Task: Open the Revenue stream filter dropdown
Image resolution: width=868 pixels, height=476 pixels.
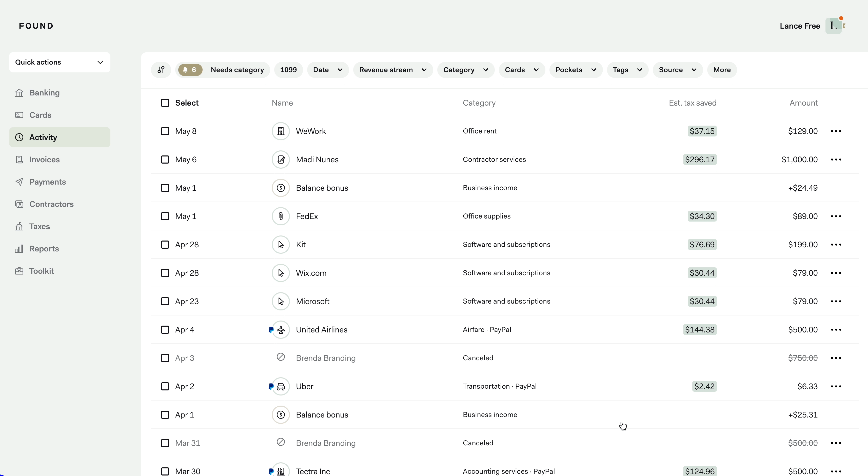Action: pos(392,70)
